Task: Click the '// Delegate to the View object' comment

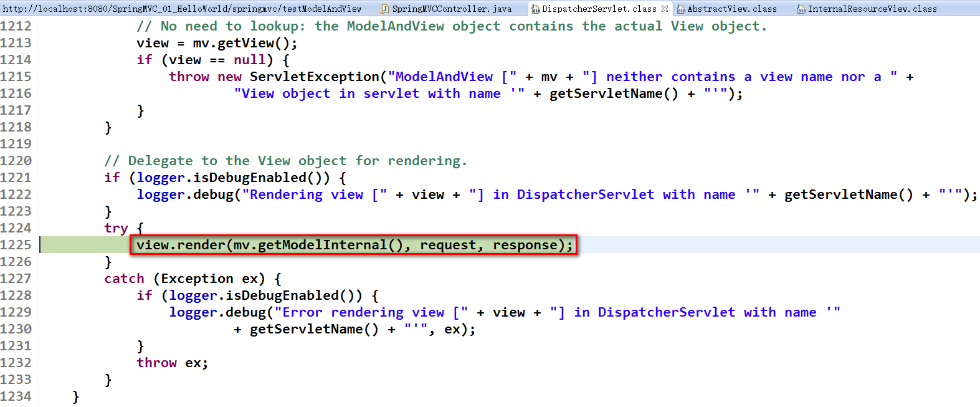Action: pyautogui.click(x=285, y=161)
